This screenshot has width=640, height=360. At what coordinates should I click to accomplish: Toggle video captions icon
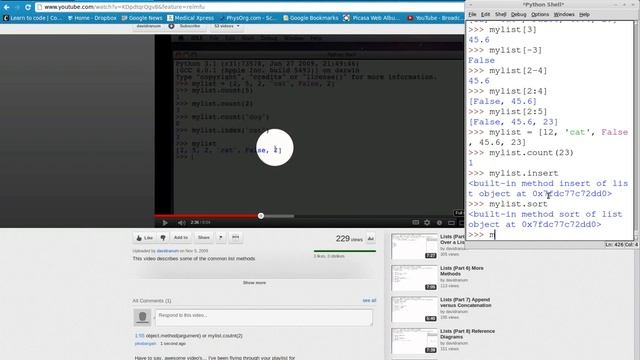click(416, 222)
